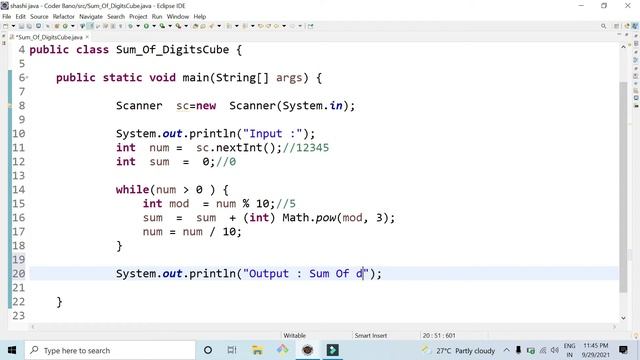This screenshot has height=360, width=640.
Task: Collapse the main method fold on line 6
Action: [x=27, y=78]
